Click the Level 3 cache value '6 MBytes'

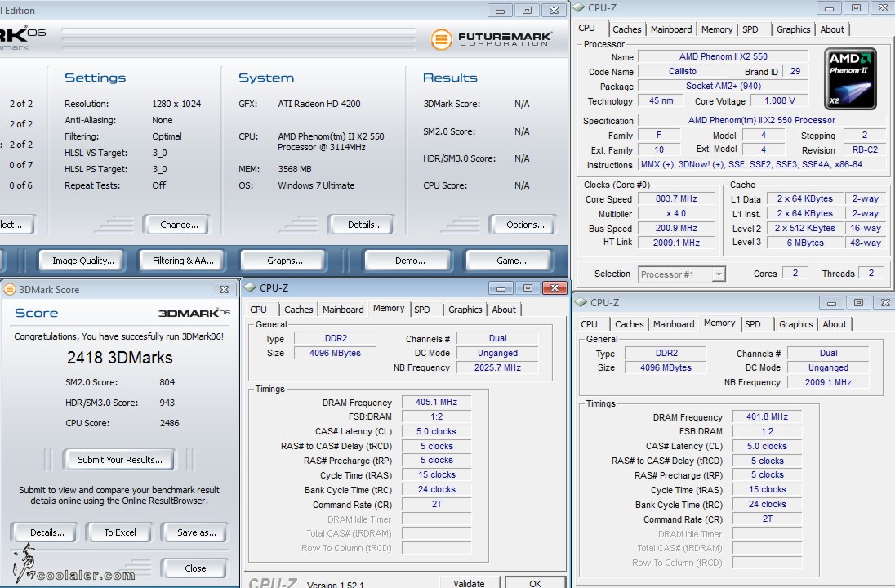(x=805, y=243)
